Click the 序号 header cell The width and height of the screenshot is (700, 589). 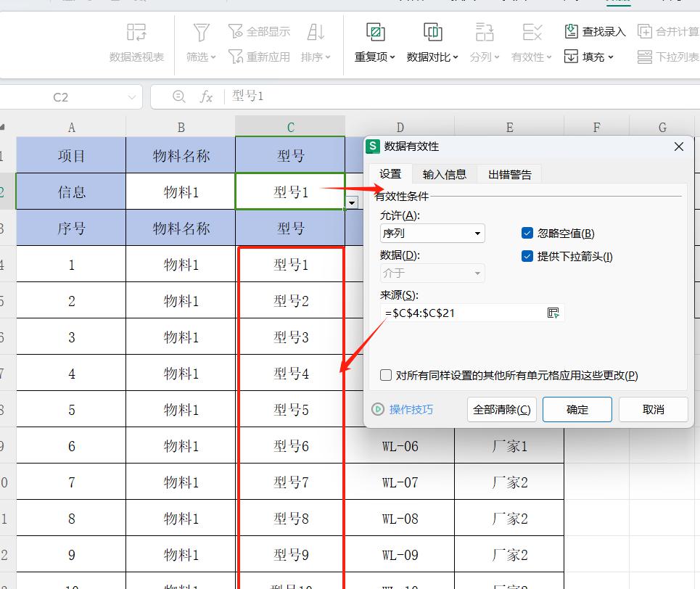(x=71, y=228)
